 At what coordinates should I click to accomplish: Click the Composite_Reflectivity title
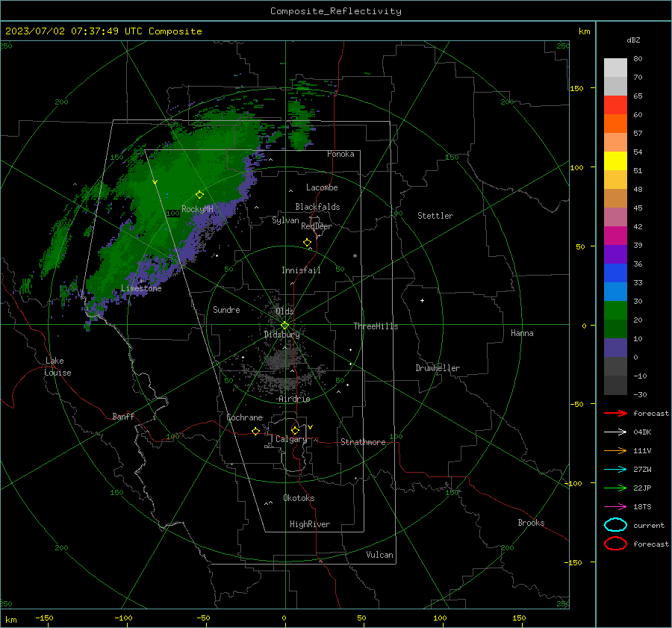pos(335,11)
